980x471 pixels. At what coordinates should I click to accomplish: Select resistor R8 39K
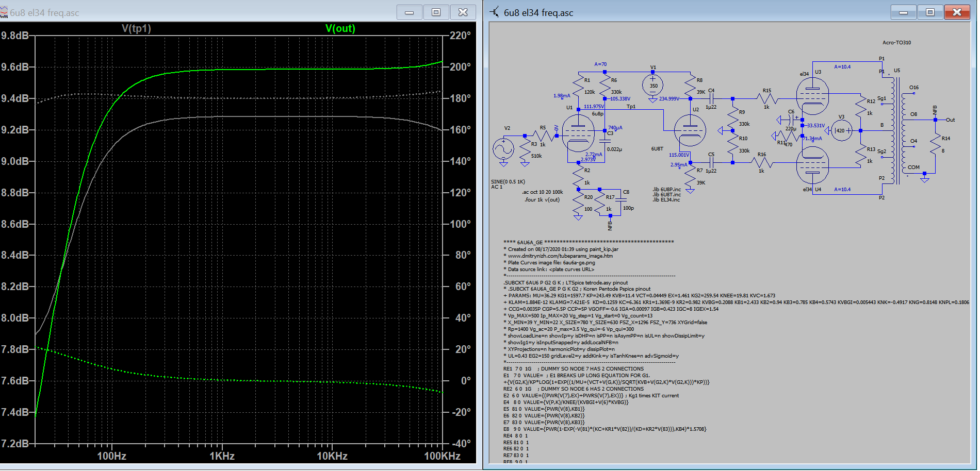click(x=690, y=85)
